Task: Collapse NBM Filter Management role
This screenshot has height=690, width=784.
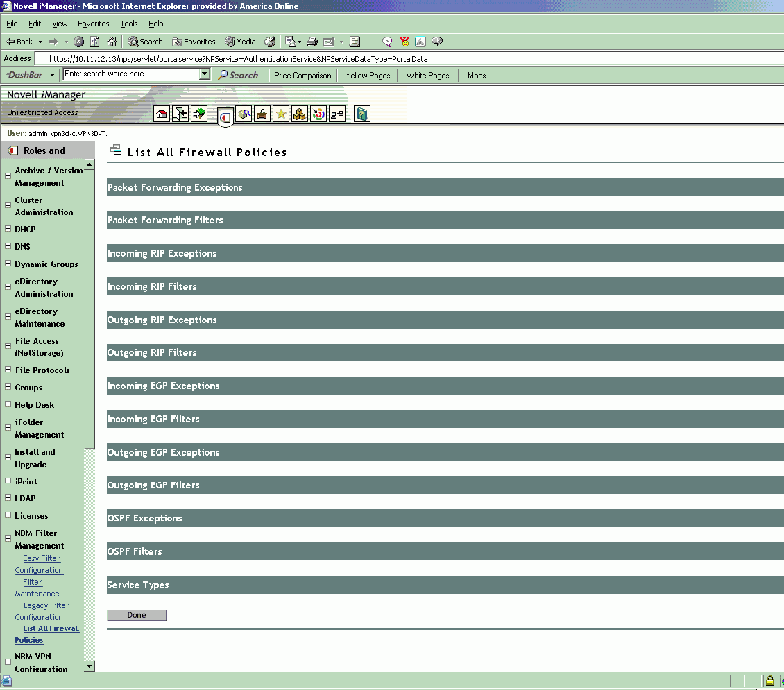Action: [8, 538]
